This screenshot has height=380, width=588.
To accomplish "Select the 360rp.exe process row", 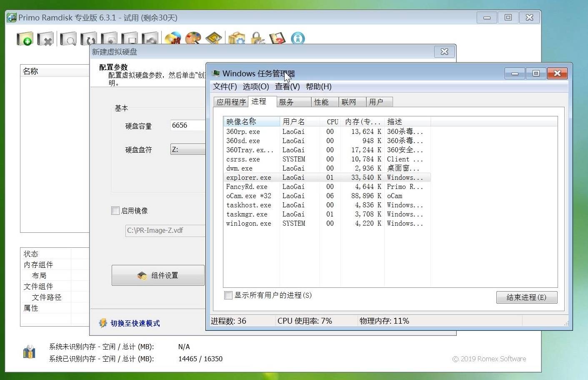I will (x=327, y=131).
